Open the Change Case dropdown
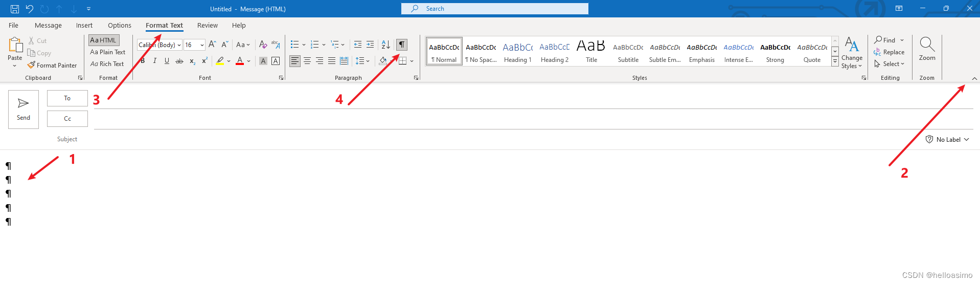980x283 pixels. click(x=243, y=45)
